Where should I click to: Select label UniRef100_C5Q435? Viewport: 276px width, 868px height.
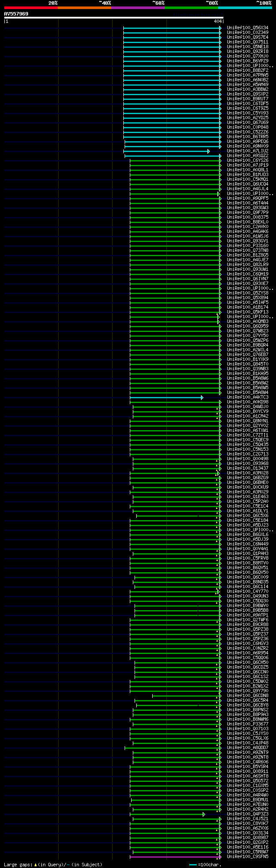[248, 445]
